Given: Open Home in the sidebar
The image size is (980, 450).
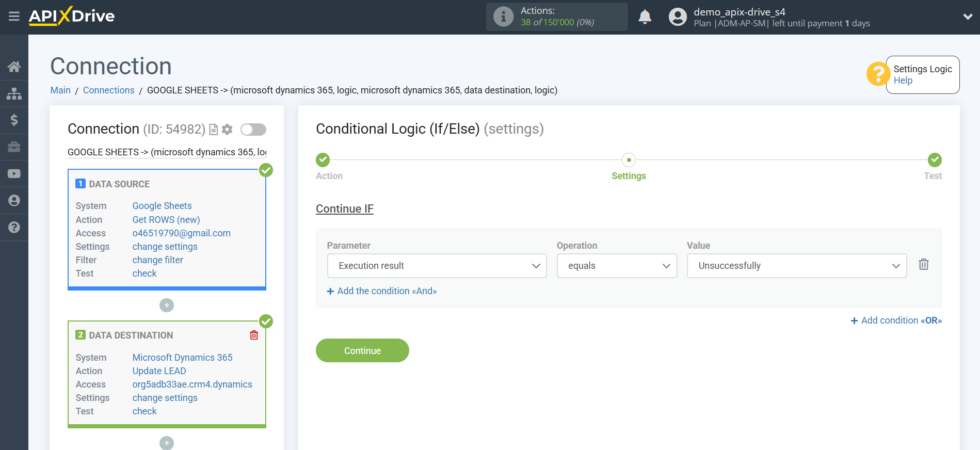Looking at the screenshot, I should 14,67.
